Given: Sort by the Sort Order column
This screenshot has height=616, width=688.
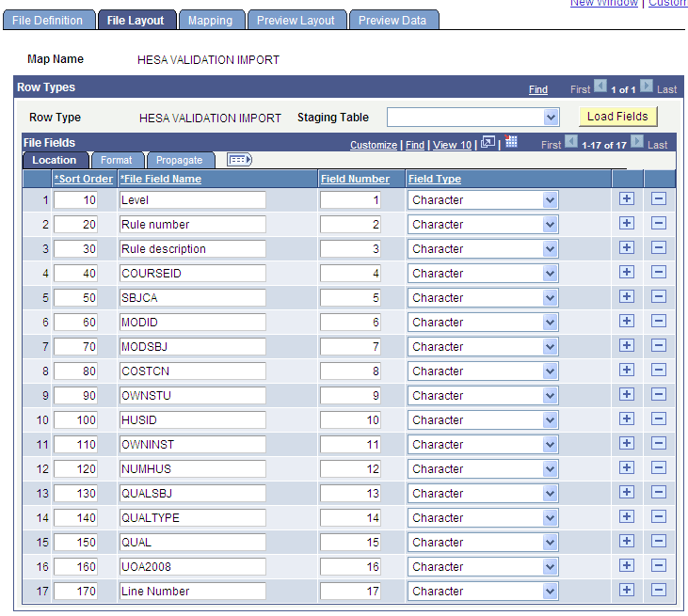Looking at the screenshot, I should click(84, 179).
